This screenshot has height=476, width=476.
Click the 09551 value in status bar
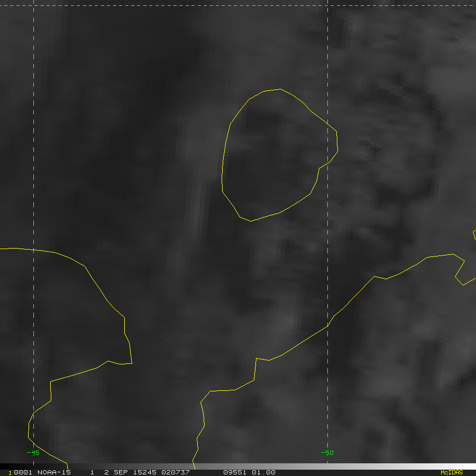pos(234,472)
